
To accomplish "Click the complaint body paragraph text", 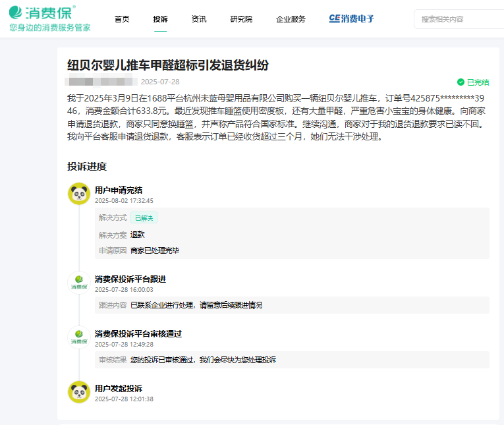I will tap(277, 117).
